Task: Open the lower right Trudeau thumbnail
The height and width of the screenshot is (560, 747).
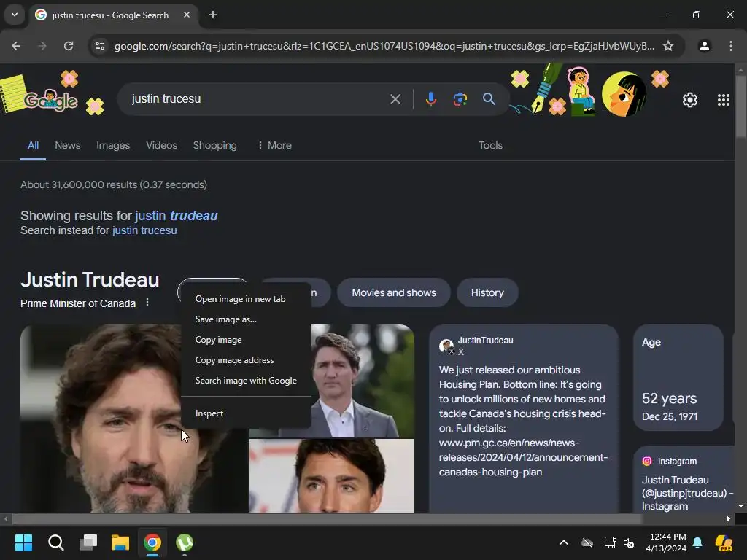Action: [332, 475]
